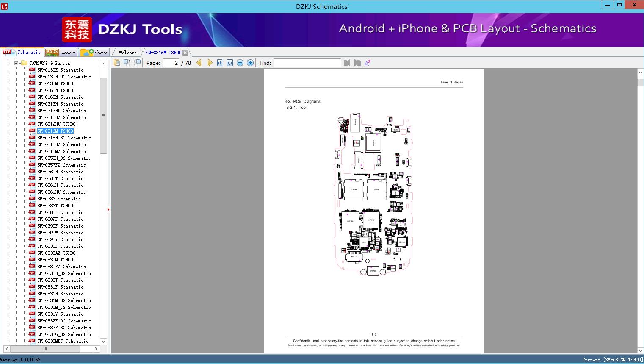Select SM-G360H Schematic in tree
The image size is (644, 364).
60,172
